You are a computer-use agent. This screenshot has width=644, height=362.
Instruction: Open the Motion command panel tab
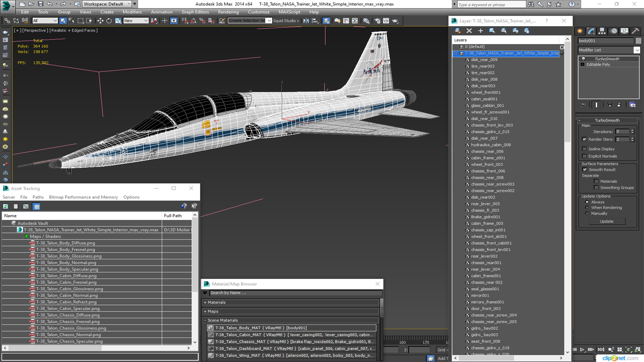[614, 31]
